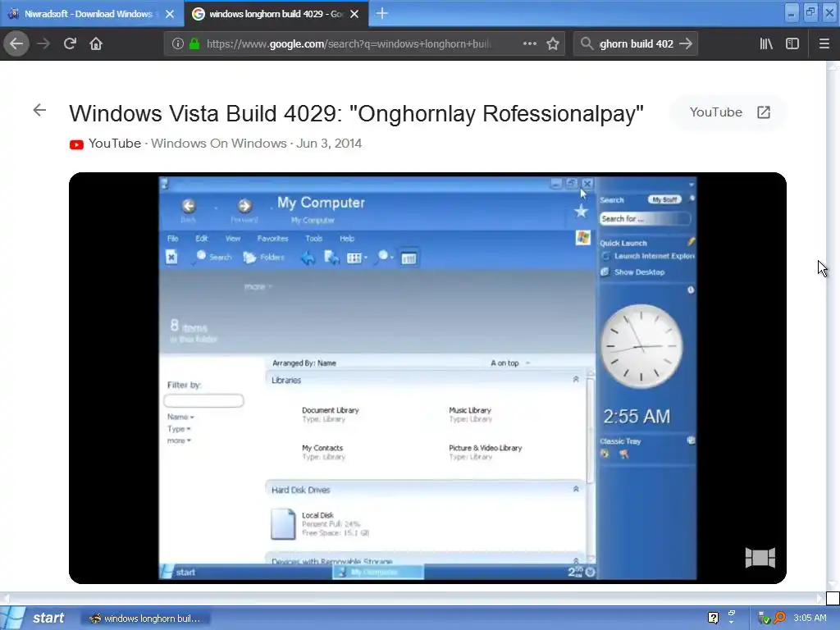Screen dimensions: 840x630
Task: Open the Firefox Library
Action: (x=766, y=44)
